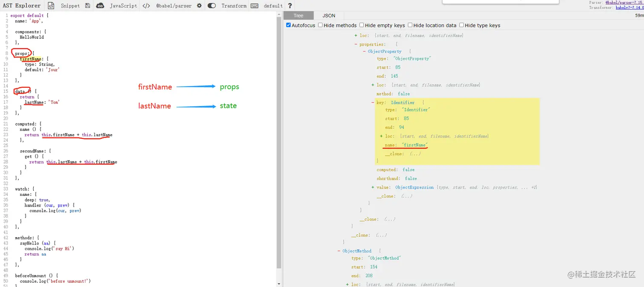644x287 pixels.
Task: Open help question mark icon
Action: click(x=290, y=6)
